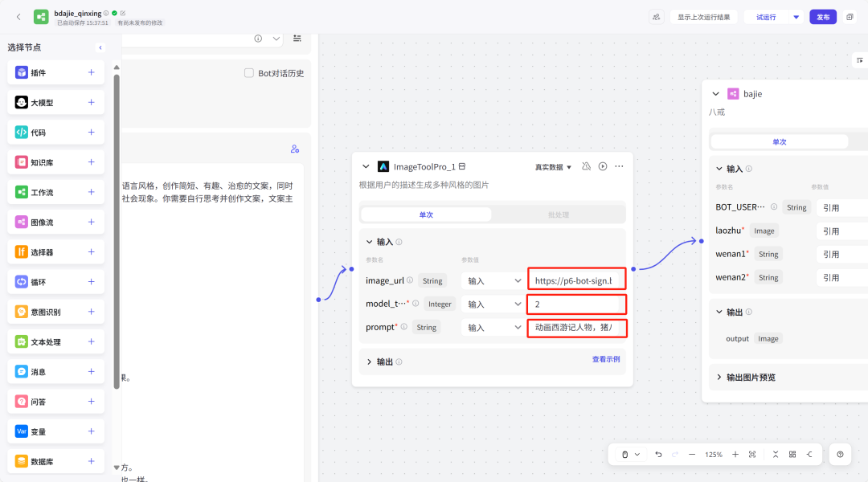Collapse the 输出 section in the bajie node
The height and width of the screenshot is (482, 868).
(x=719, y=312)
